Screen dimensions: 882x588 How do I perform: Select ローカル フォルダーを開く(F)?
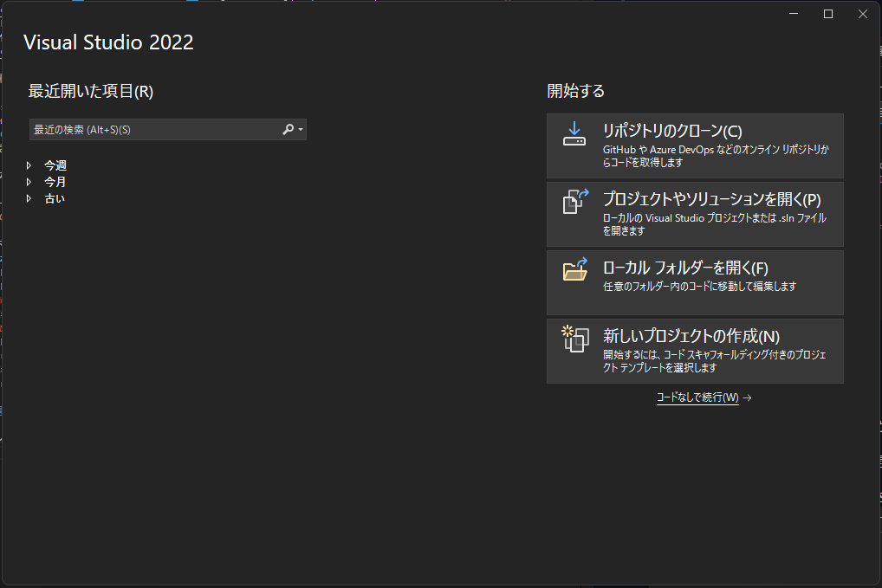point(694,282)
